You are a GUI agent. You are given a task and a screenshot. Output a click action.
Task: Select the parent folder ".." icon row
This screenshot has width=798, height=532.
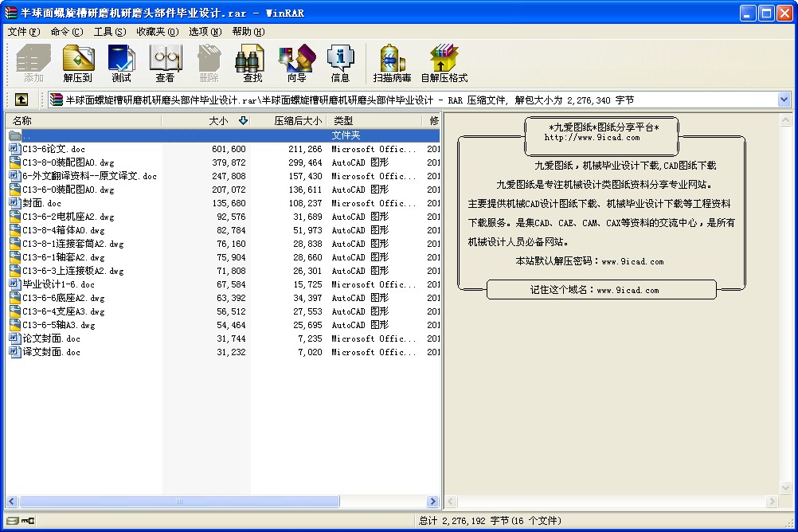pos(224,135)
